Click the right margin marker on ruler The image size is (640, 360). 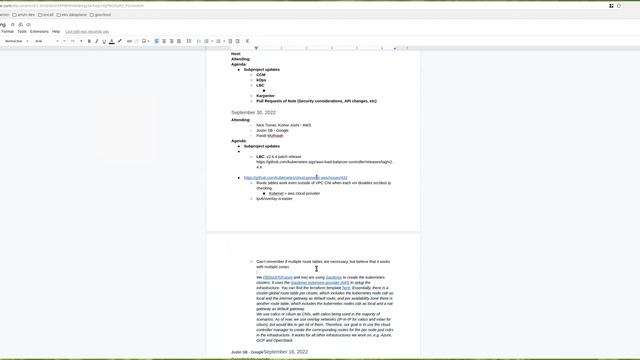point(395,49)
